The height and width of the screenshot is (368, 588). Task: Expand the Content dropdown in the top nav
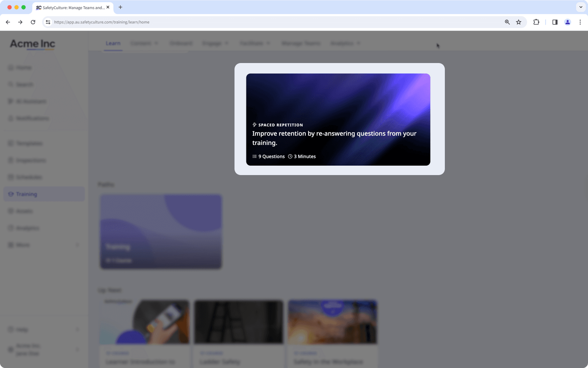144,43
